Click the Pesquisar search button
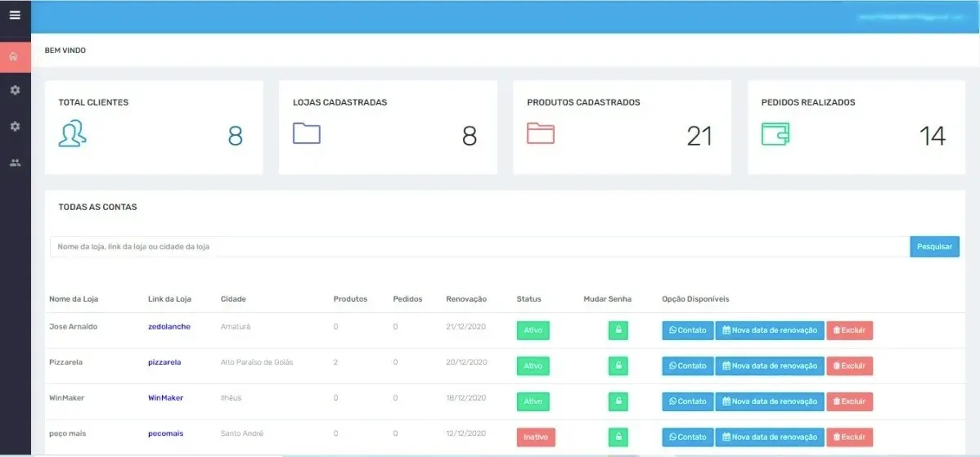Viewport: 980px width, 457px height. 934,247
